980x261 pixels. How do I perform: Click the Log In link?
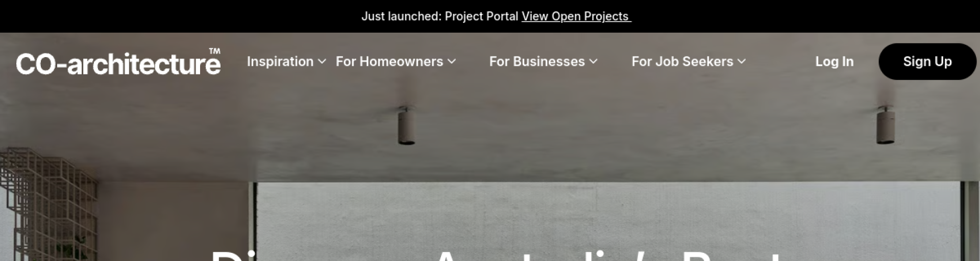[835, 61]
